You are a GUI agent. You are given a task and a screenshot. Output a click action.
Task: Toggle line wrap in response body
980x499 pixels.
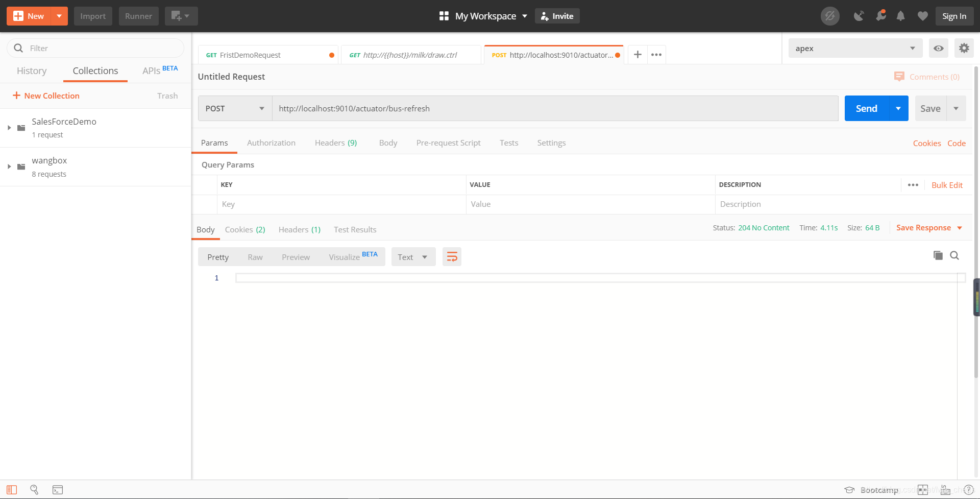pos(452,257)
